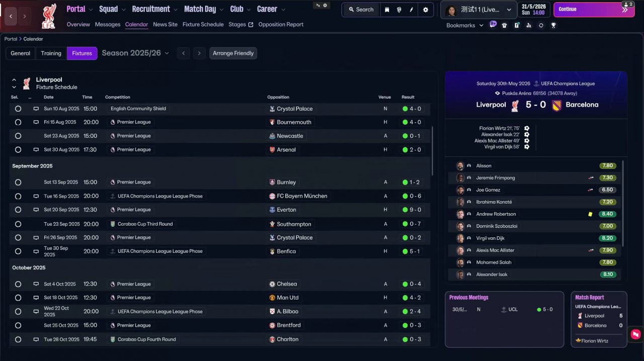Select the Everton fixture radio button
The width and height of the screenshot is (644, 361).
(x=18, y=210)
